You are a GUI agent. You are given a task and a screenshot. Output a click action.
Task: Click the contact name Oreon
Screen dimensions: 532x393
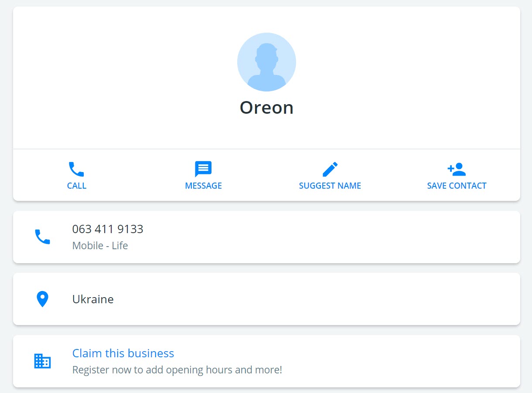(266, 108)
